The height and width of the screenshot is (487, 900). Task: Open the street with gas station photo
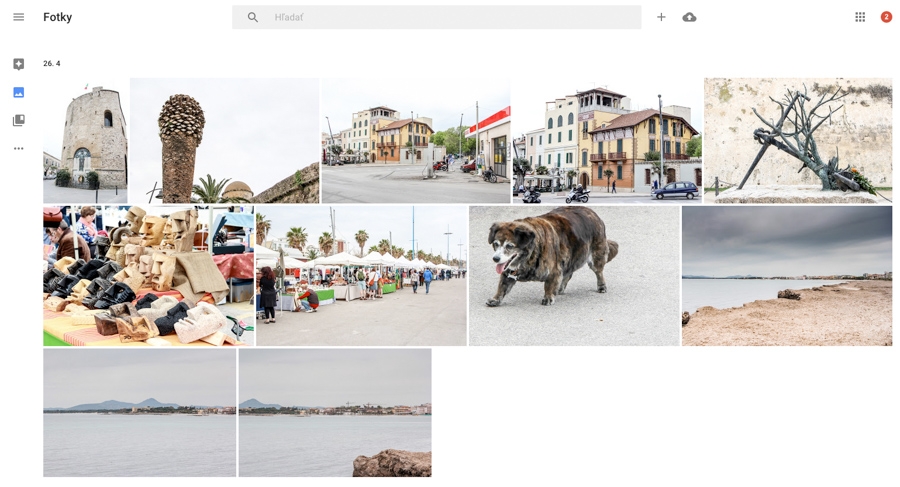point(416,141)
